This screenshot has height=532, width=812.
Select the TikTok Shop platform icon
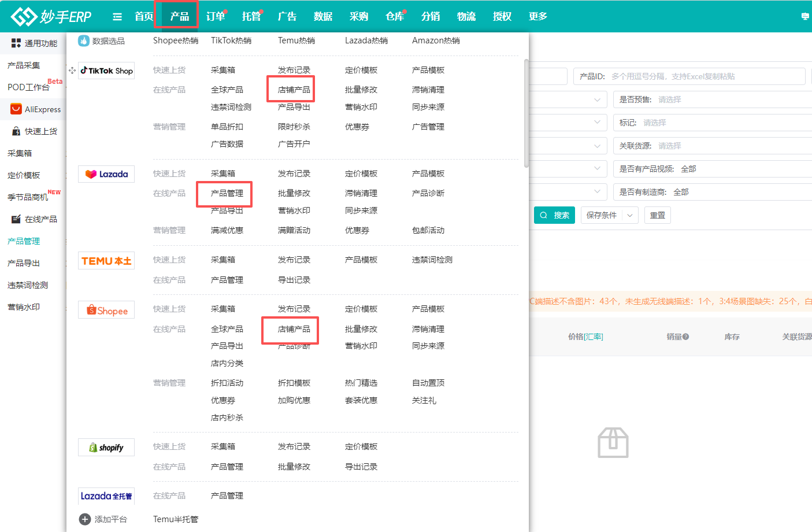[106, 71]
